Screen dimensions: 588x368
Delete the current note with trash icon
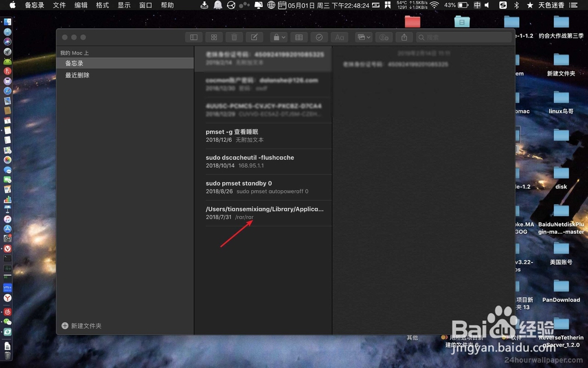coord(234,37)
